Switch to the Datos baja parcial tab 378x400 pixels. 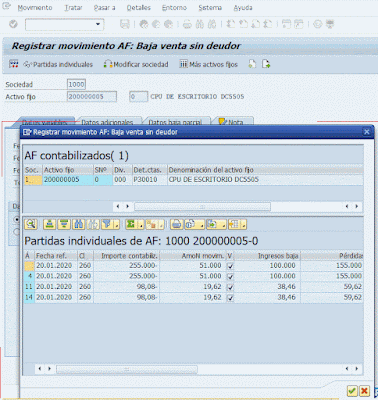click(175, 122)
